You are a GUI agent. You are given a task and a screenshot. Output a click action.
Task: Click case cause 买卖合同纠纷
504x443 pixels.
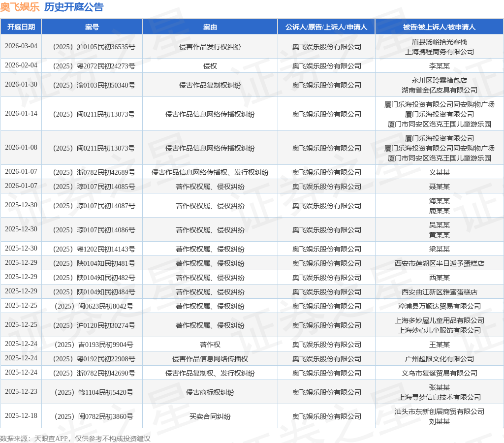coord(210,416)
